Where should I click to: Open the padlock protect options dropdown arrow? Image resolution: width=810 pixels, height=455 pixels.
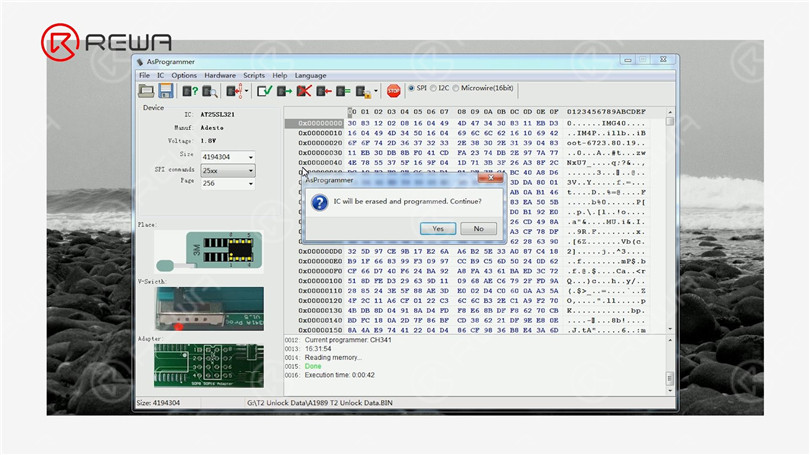click(x=376, y=91)
